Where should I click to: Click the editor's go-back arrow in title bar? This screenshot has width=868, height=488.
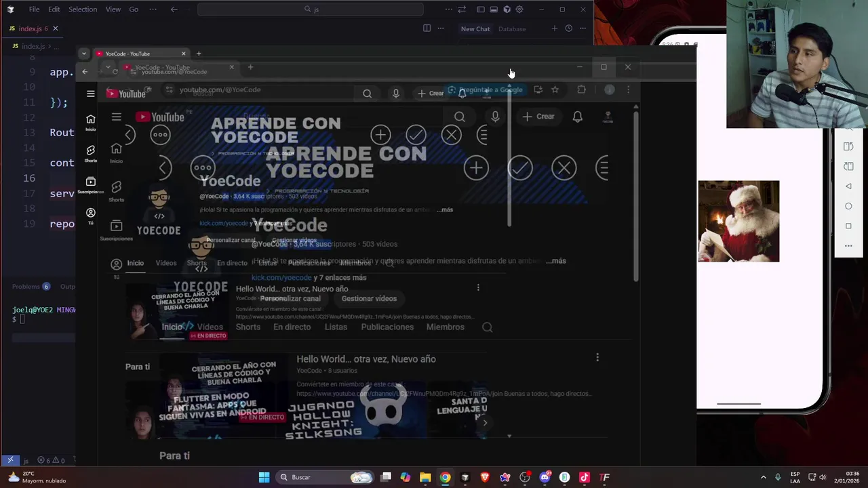coord(174,9)
